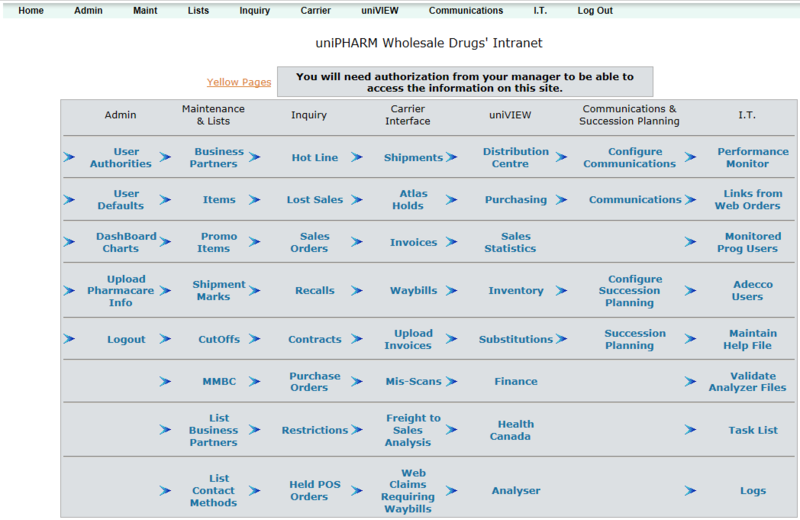This screenshot has width=800, height=520.
Task: Click the arrow icon before Validate Analyzer Files
Action: (x=690, y=381)
